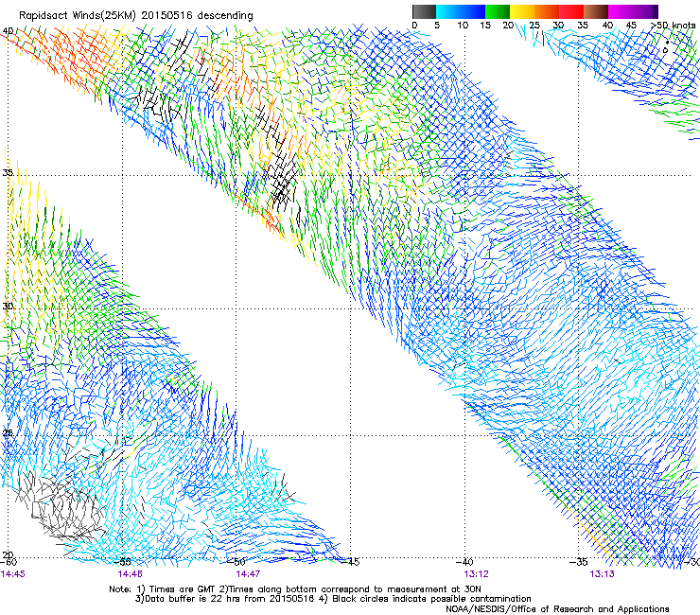Click the pass time label 13:12
The height and width of the screenshot is (615, 700).
click(x=477, y=574)
